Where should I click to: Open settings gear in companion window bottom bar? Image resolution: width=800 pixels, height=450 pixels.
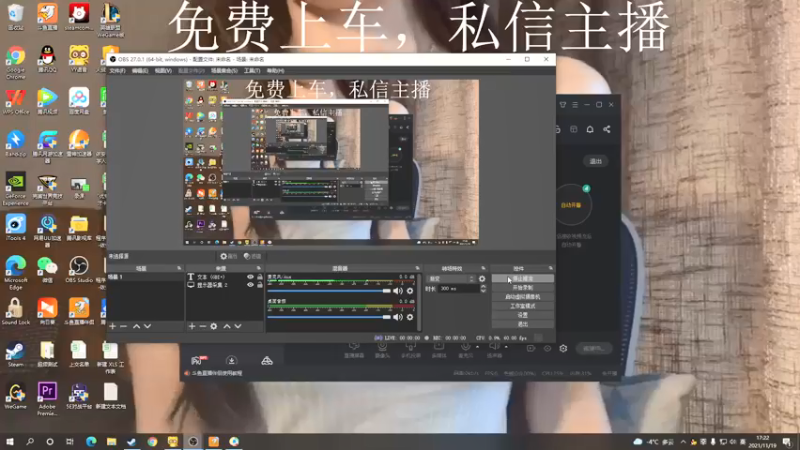[x=563, y=348]
